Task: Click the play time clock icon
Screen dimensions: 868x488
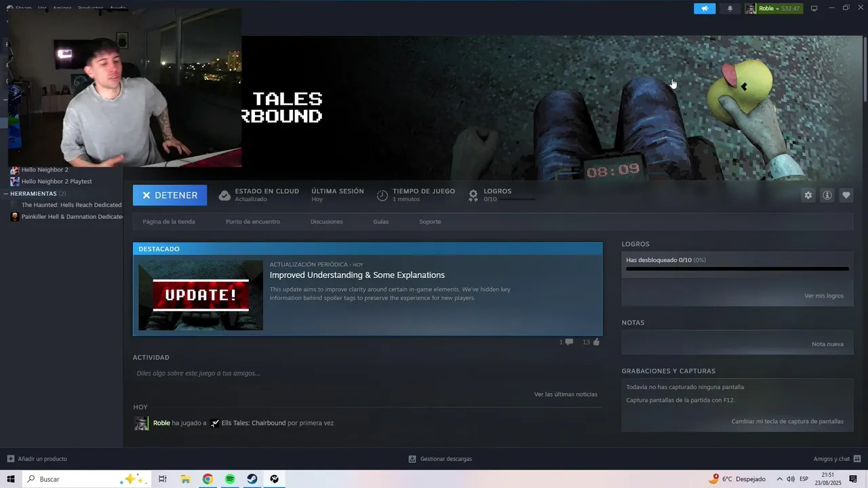Action: (x=382, y=195)
